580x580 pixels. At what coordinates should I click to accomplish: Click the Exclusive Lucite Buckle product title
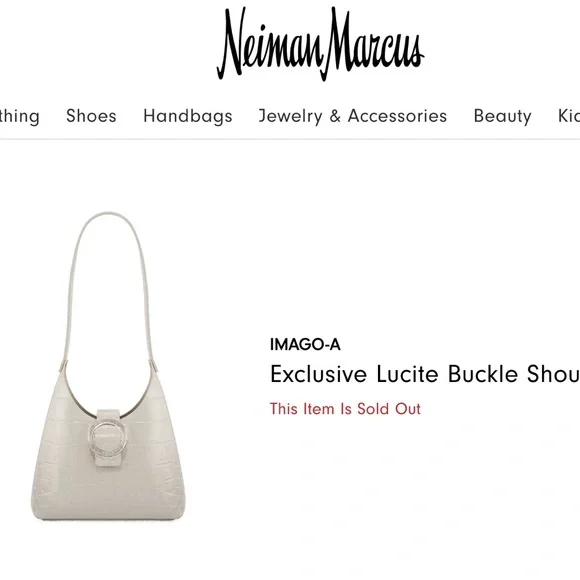point(425,374)
